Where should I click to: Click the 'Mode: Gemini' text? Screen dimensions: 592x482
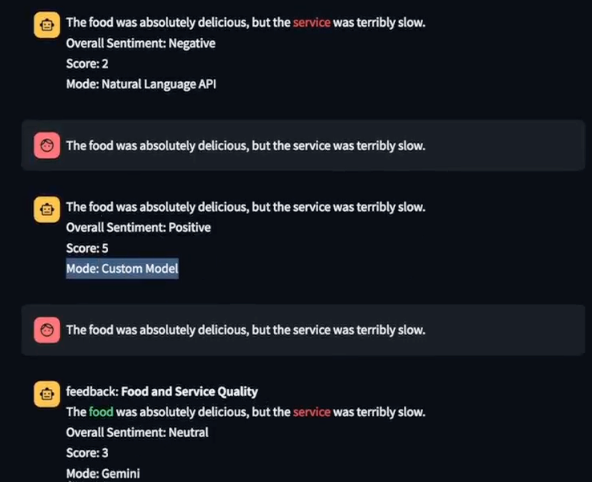point(103,474)
